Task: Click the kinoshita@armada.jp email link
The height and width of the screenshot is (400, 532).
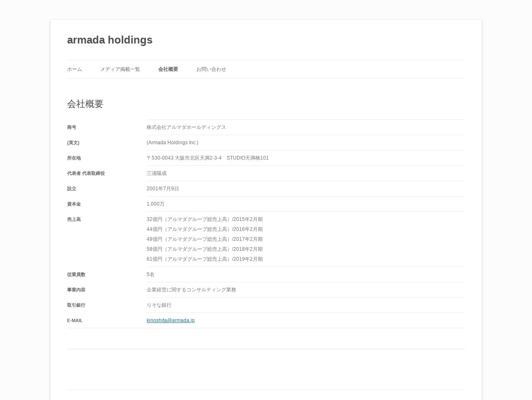Action: pos(171,320)
